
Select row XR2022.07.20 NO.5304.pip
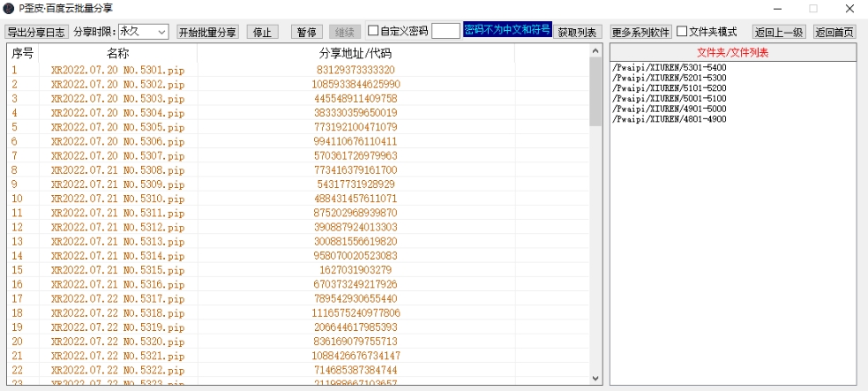click(298, 113)
